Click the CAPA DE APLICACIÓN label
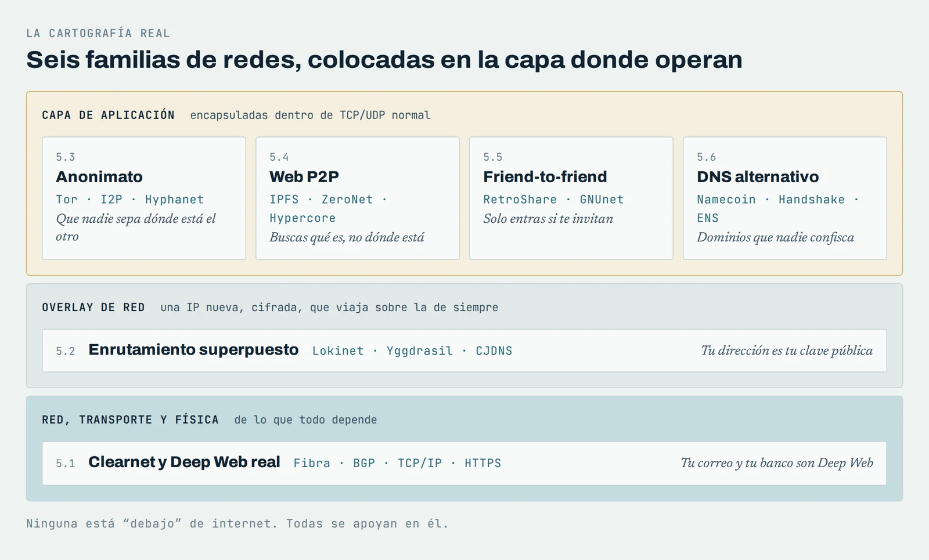929x560 pixels. [109, 115]
